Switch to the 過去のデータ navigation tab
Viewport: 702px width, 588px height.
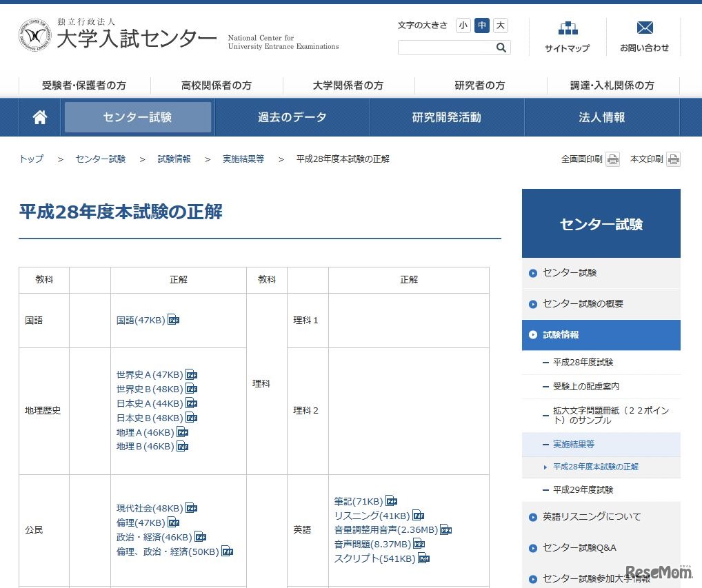pyautogui.click(x=292, y=116)
